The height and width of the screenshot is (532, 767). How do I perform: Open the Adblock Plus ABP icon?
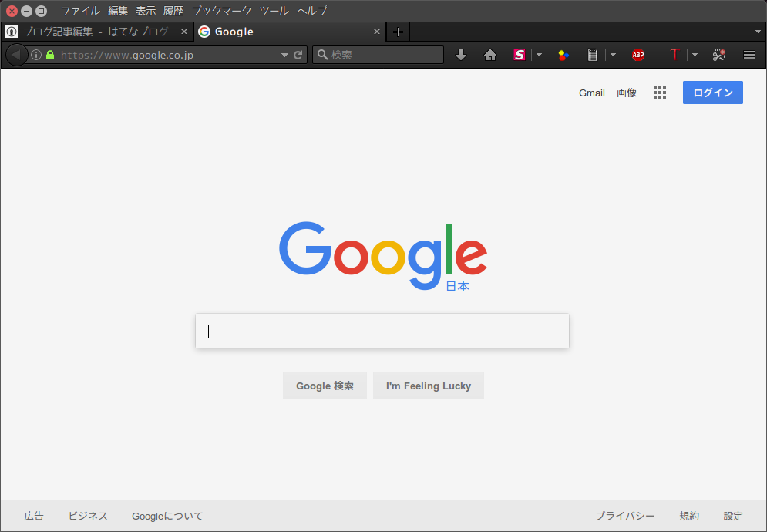coord(637,55)
